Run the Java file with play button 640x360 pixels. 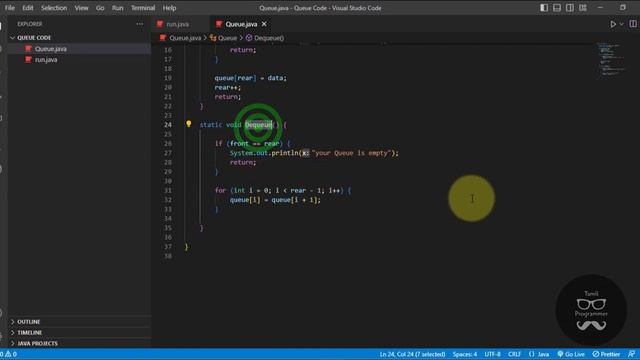[613, 24]
